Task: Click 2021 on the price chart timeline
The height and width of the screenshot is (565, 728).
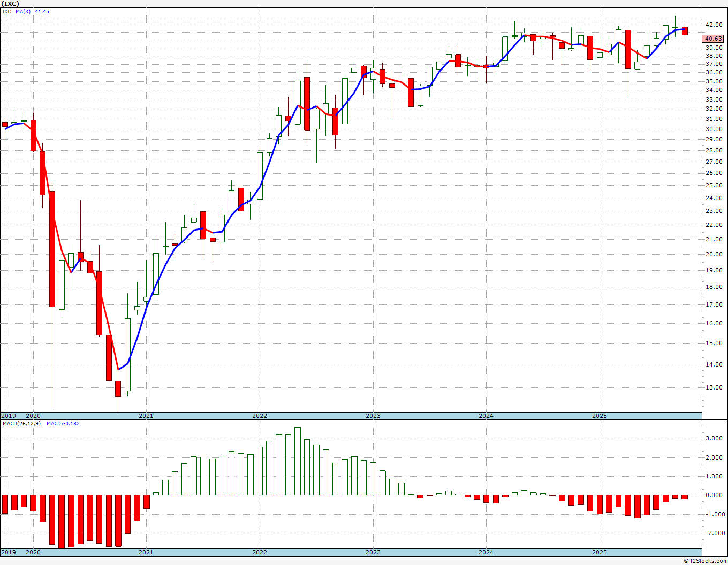Action: 146,416
